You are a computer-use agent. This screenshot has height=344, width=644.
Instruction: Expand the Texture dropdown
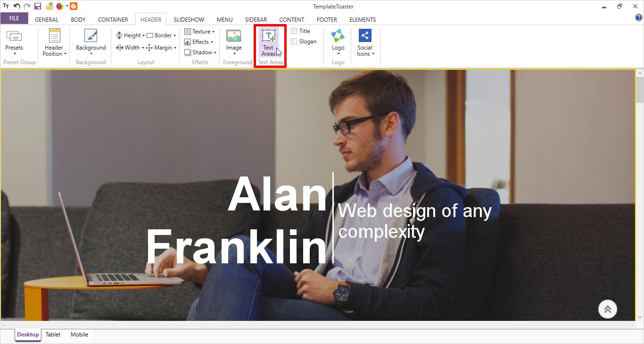pos(199,32)
